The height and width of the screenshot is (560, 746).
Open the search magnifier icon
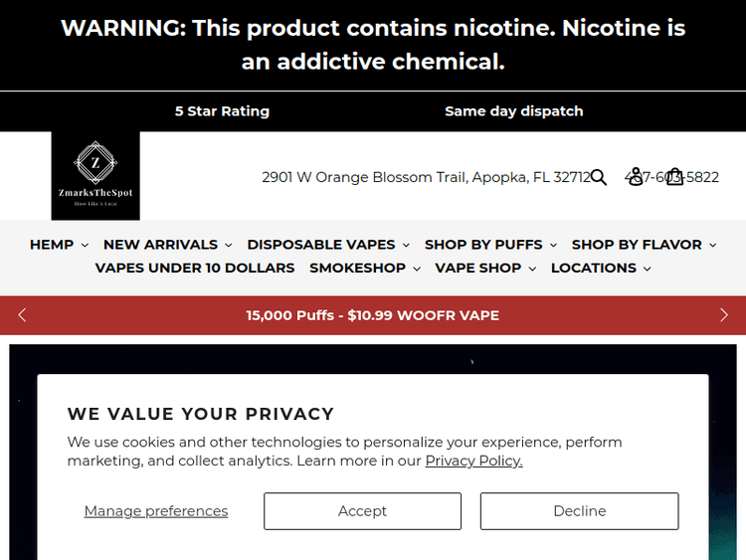click(x=598, y=177)
